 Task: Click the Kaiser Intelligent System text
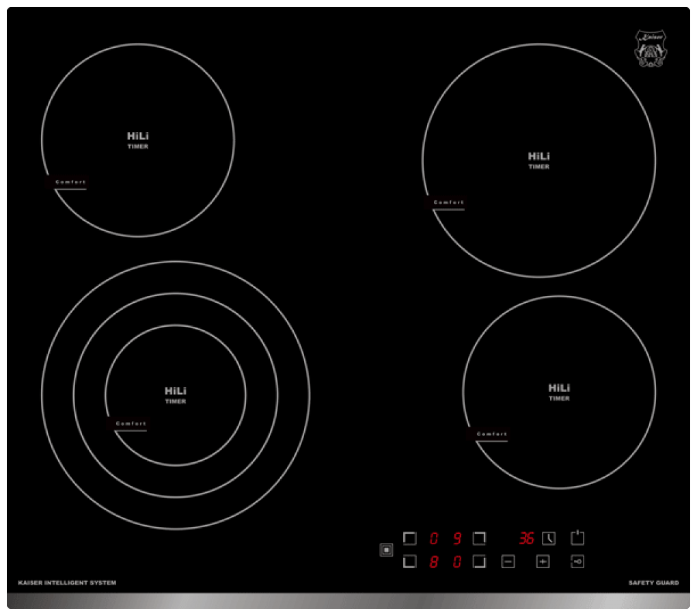[x=67, y=583]
